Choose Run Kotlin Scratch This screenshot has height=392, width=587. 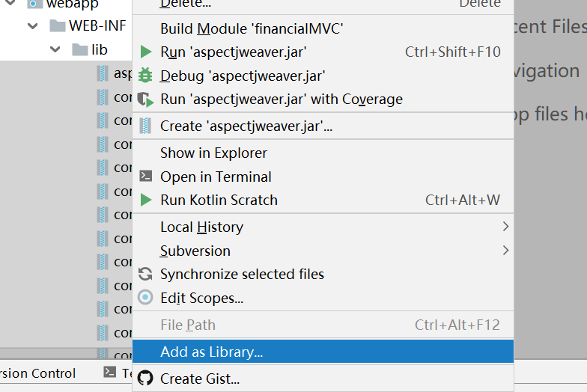(x=323, y=200)
